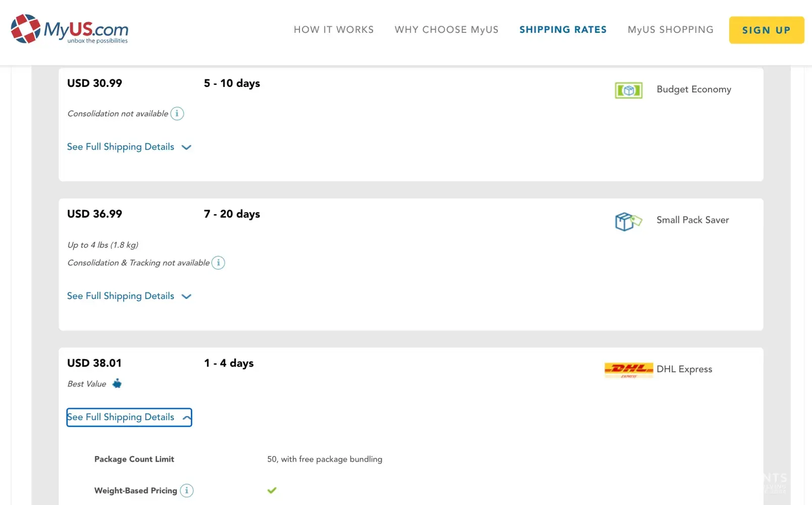Select the USD 38.01 price
812x505 pixels.
click(x=94, y=363)
